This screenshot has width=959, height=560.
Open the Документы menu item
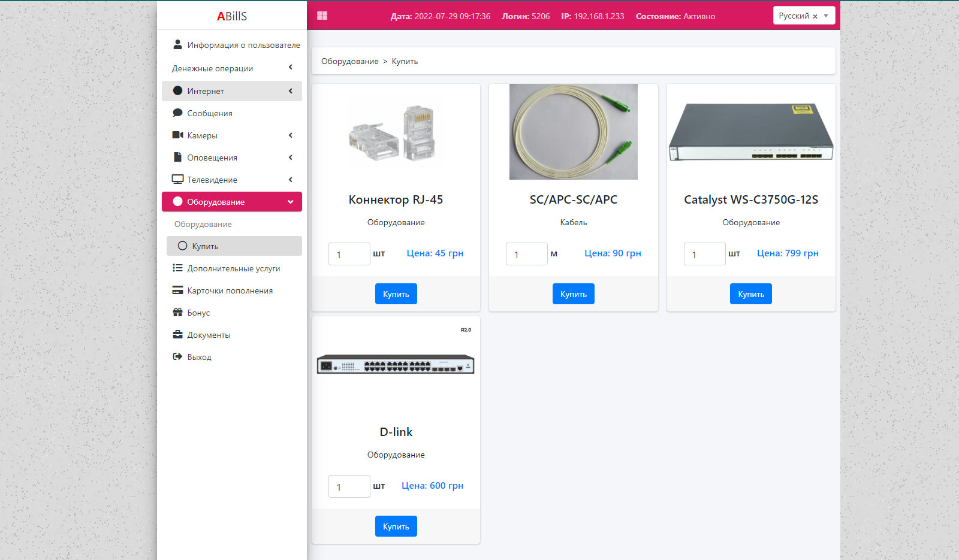pos(209,335)
